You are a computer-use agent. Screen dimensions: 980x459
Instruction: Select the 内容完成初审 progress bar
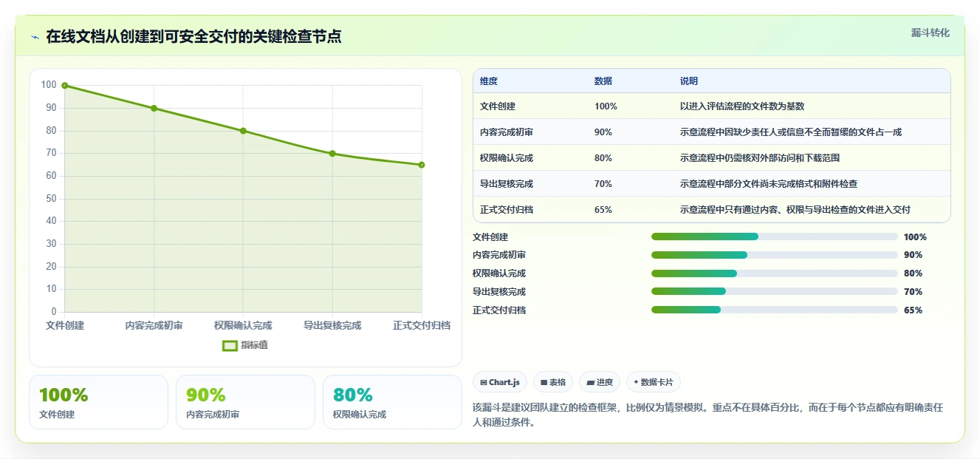click(774, 255)
